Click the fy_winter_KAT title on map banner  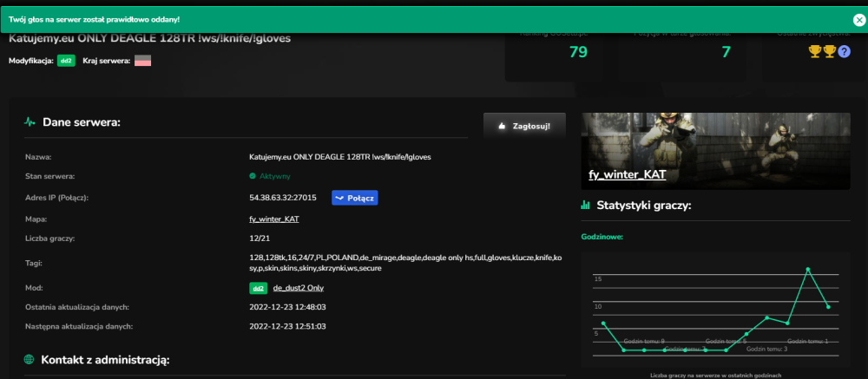click(627, 175)
